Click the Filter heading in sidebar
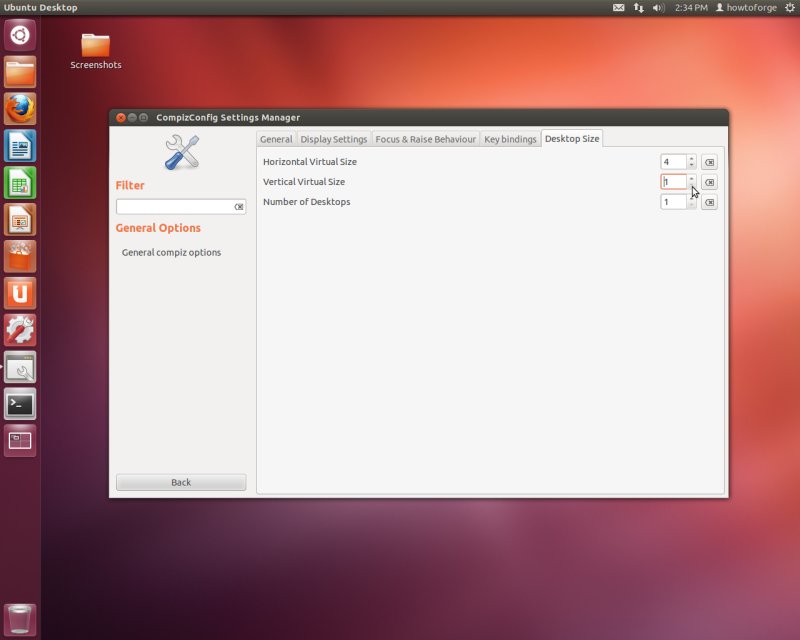Image resolution: width=800 pixels, height=640 pixels. [x=130, y=185]
